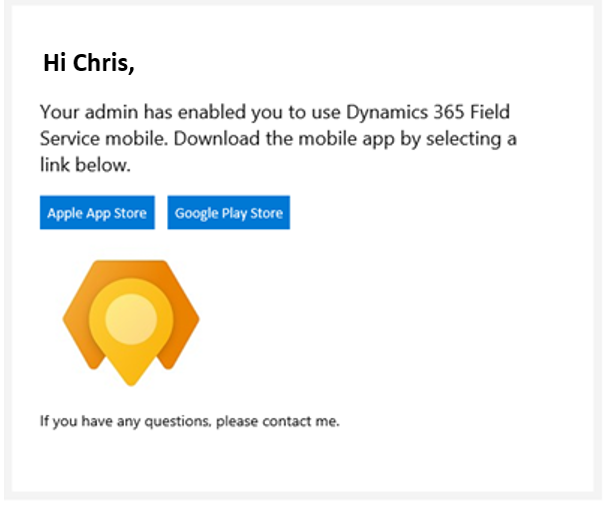Open the Google Play Store link
Viewport: 607px width, 505px height.
228,213
